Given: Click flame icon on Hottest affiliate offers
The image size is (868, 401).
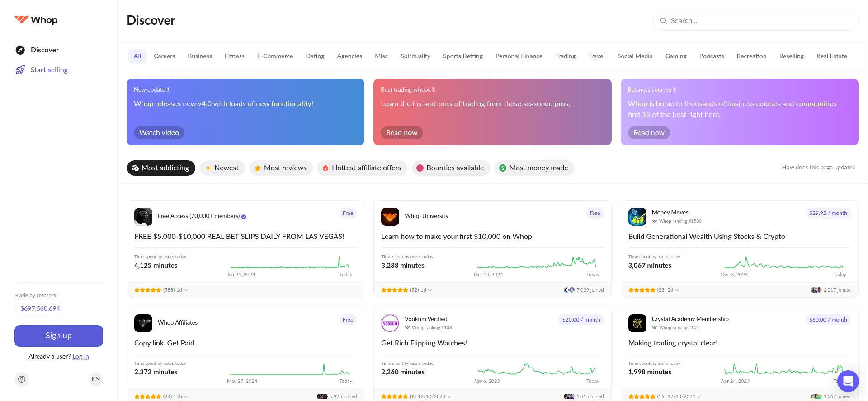Looking at the screenshot, I should pos(325,168).
